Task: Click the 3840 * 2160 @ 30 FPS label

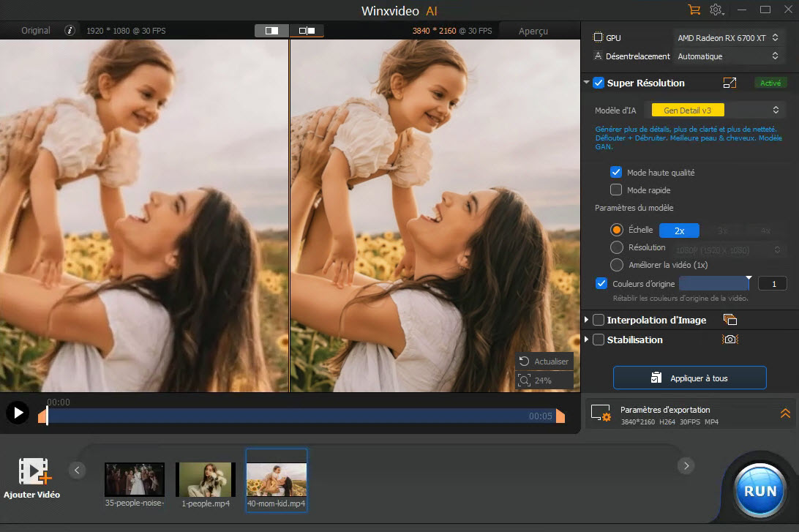Action: click(452, 31)
